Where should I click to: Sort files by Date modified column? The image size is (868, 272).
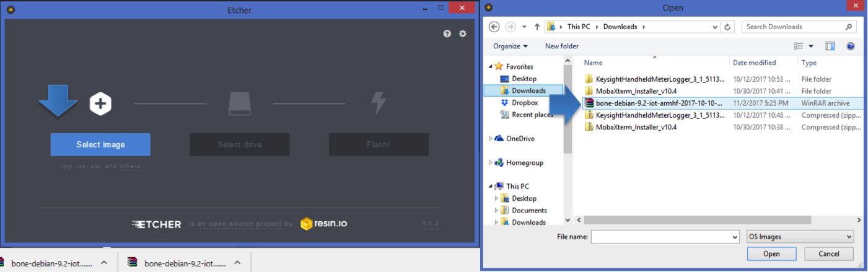(754, 63)
